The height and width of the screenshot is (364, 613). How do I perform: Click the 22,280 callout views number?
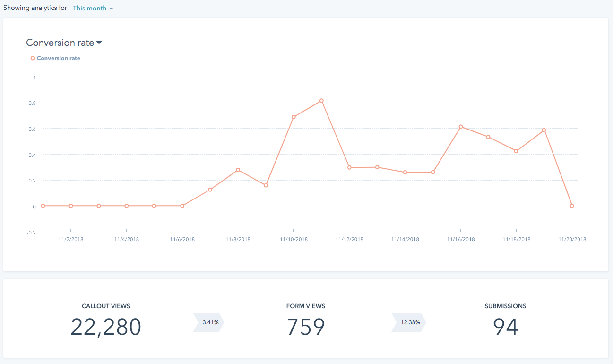(x=106, y=327)
